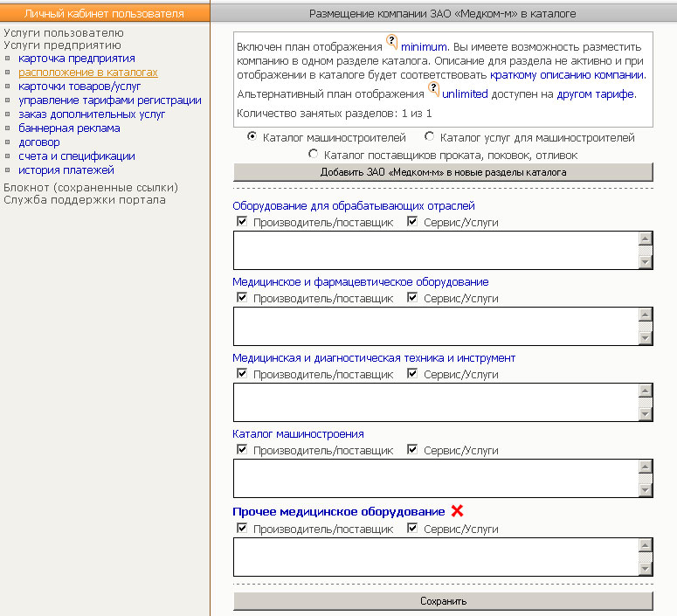Follow the 'unlimited' plan link
Image resolution: width=677 pixels, height=616 pixels.
tap(465, 93)
